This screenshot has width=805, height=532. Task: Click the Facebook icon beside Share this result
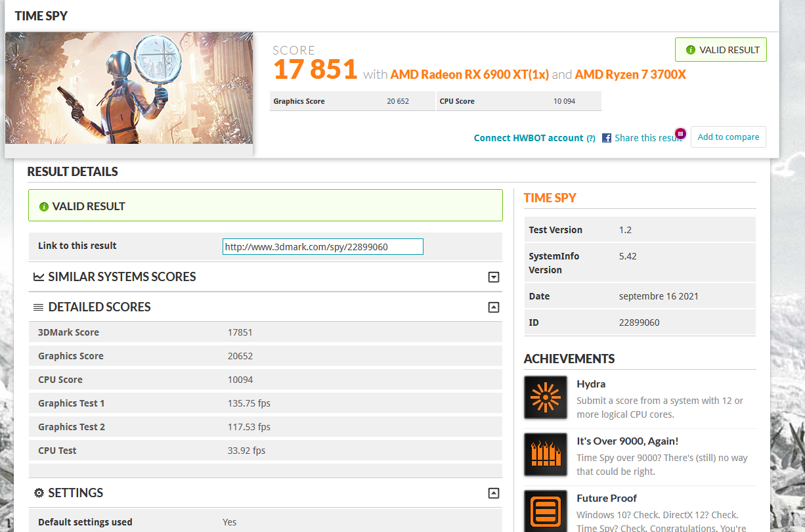click(x=607, y=138)
